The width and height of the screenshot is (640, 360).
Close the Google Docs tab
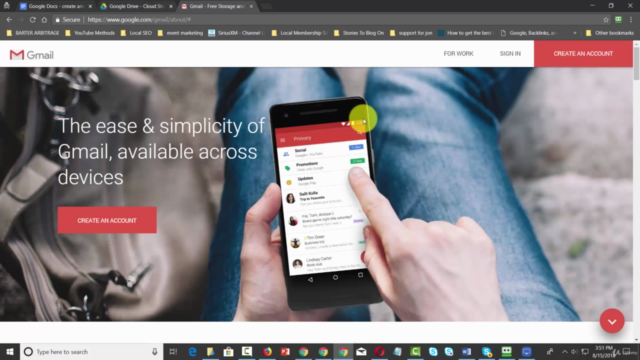point(90,6)
